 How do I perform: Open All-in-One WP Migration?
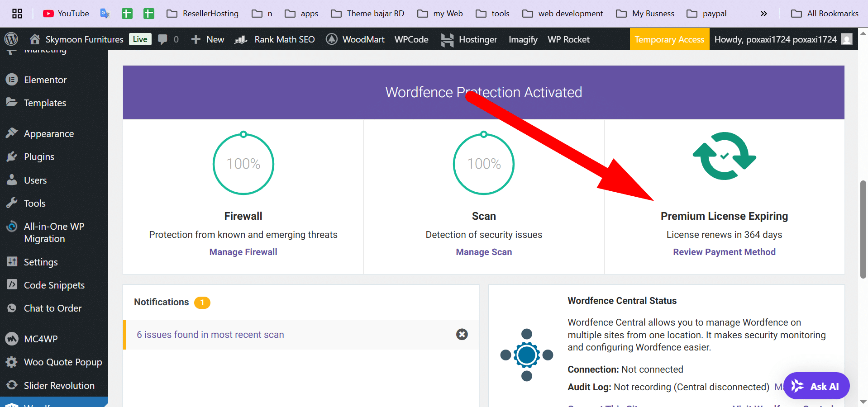pos(54,232)
